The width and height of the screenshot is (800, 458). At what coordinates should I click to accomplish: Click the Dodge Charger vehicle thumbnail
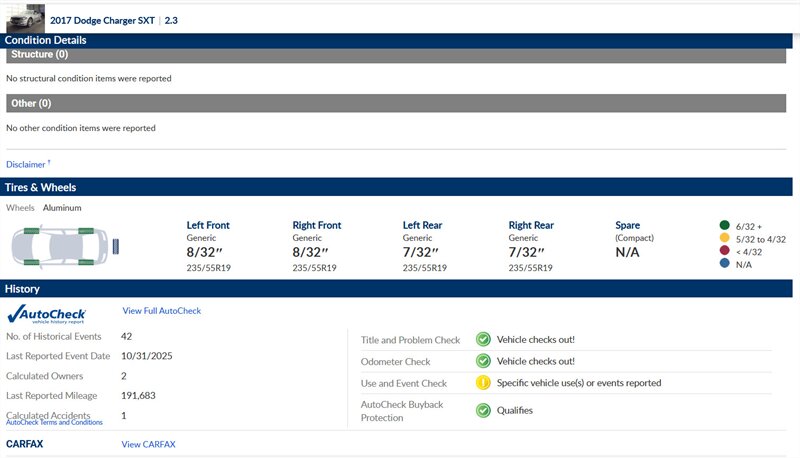[24, 18]
